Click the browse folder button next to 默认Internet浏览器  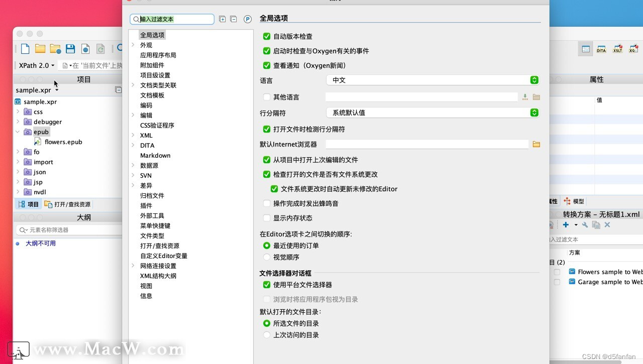pos(536,144)
